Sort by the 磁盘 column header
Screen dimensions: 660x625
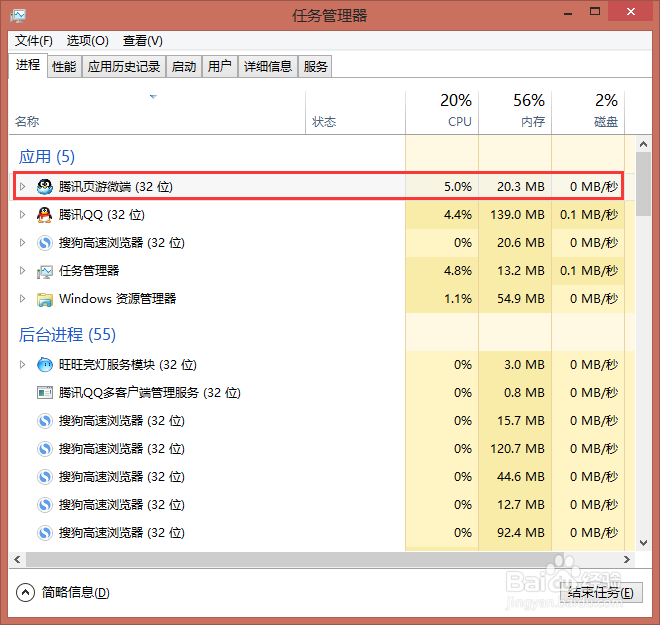588,113
